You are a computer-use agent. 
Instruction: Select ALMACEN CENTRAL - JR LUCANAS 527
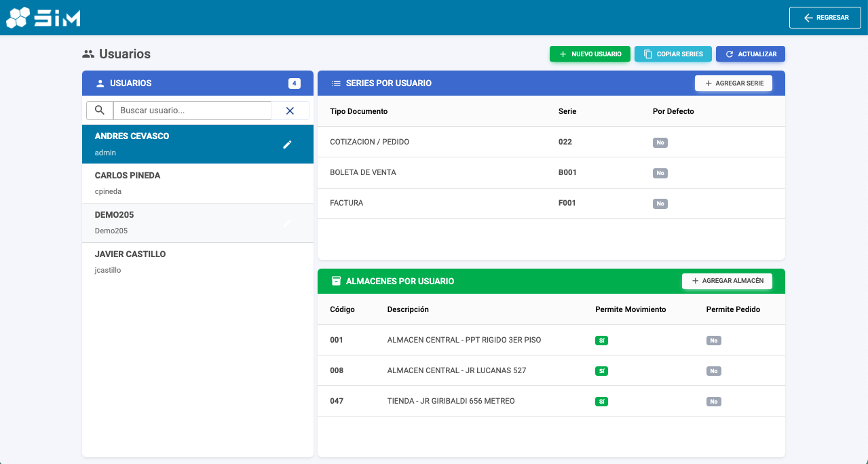point(457,370)
